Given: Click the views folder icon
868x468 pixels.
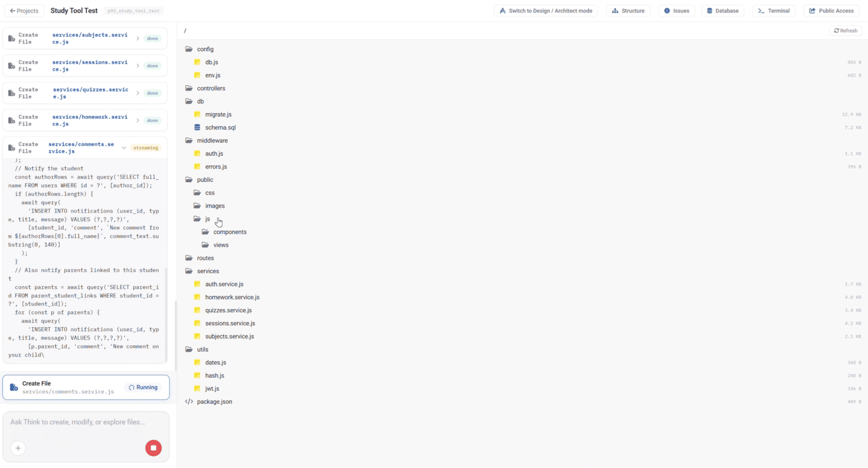Looking at the screenshot, I should pyautogui.click(x=205, y=245).
